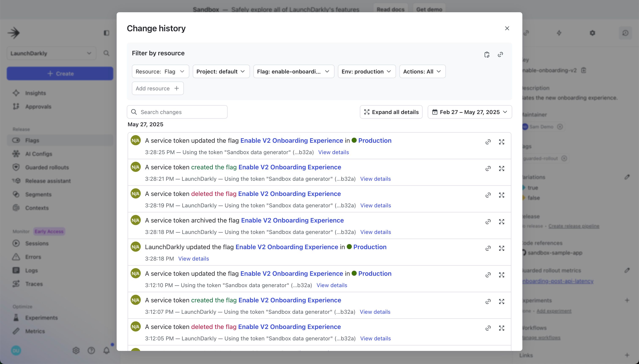Open flag link in the archived entry
639x364 pixels.
tap(292, 220)
